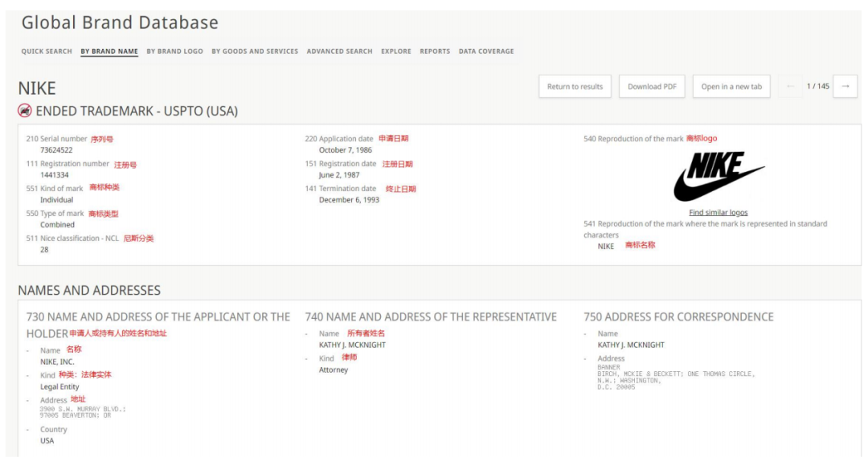The width and height of the screenshot is (868, 470).
Task: Click the 111 Registration number label
Action: coord(68,164)
